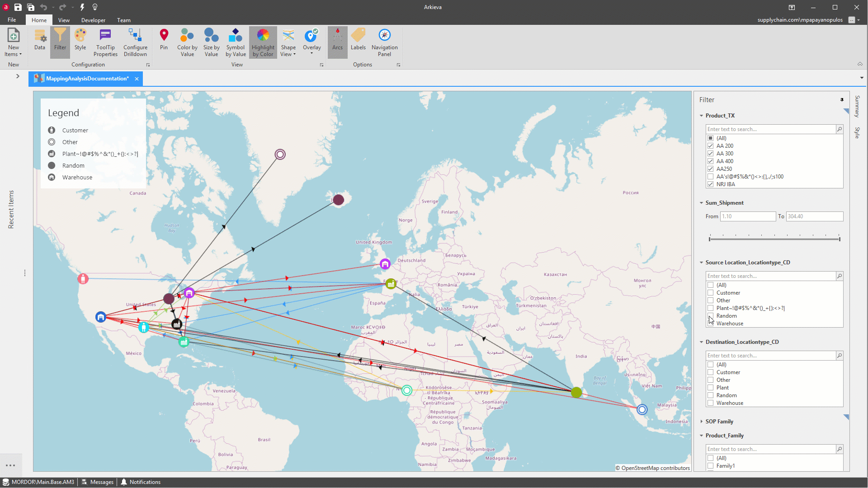Open the Summary side tab
This screenshot has height=488, width=868.
(x=857, y=107)
